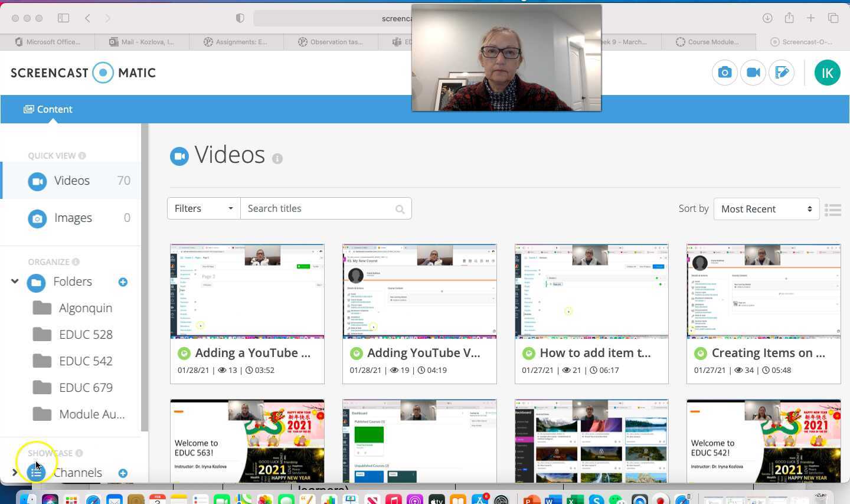The height and width of the screenshot is (504, 850).
Task: Open the screenshot capture camera tool
Action: (x=724, y=73)
